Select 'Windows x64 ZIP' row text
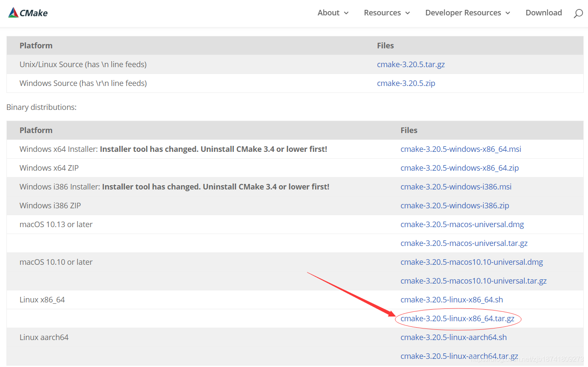 tap(49, 168)
